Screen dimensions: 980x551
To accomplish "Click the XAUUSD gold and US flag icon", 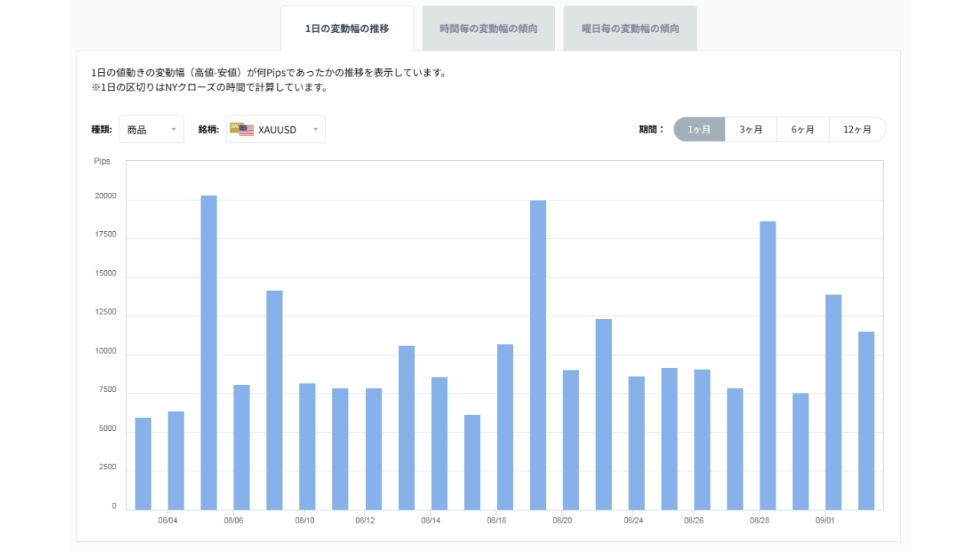I will point(242,129).
